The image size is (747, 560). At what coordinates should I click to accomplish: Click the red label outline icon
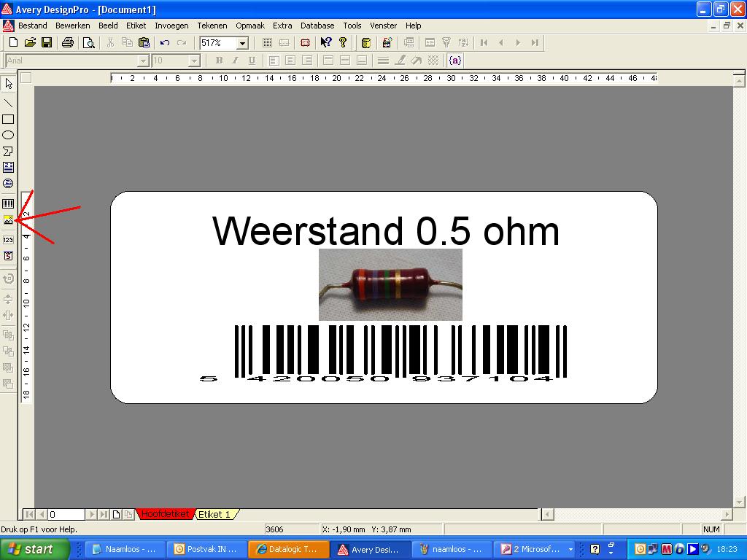pos(306,43)
